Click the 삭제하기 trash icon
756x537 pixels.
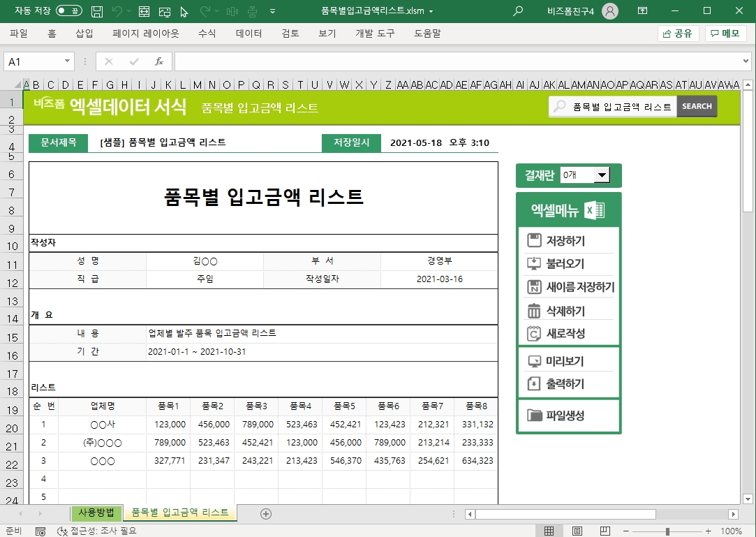535,311
